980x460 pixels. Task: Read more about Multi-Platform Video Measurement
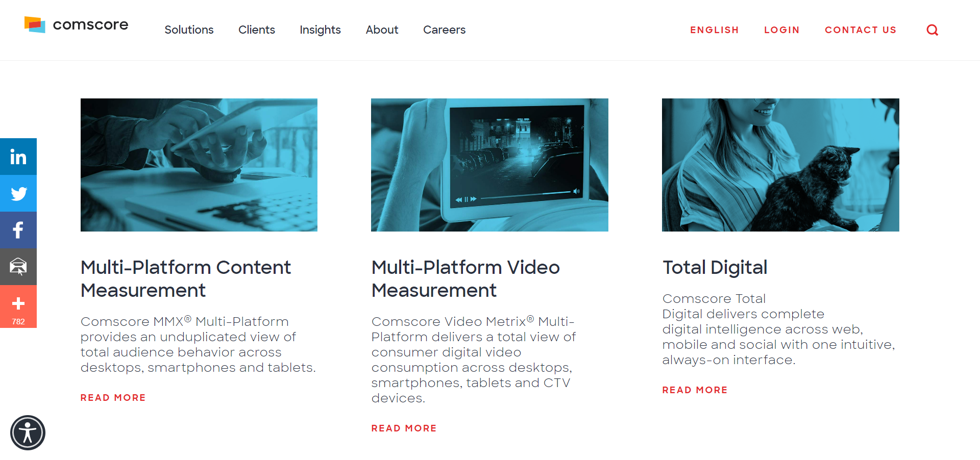pos(404,428)
